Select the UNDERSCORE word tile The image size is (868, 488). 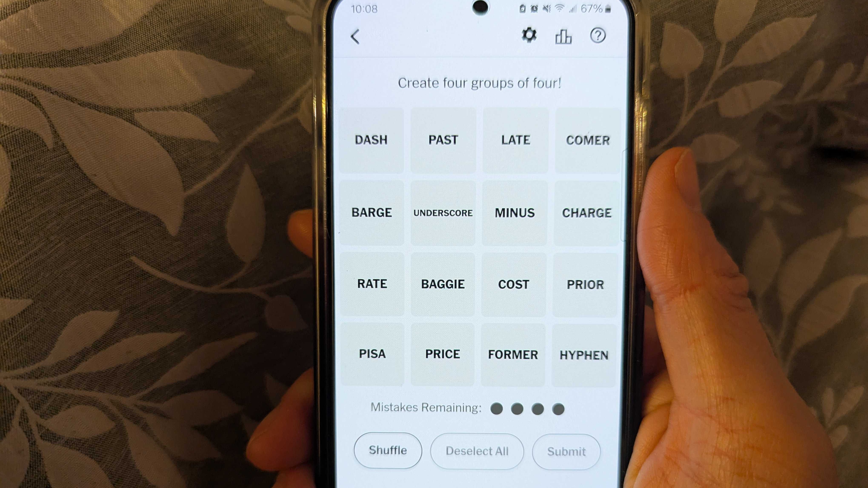click(x=442, y=213)
